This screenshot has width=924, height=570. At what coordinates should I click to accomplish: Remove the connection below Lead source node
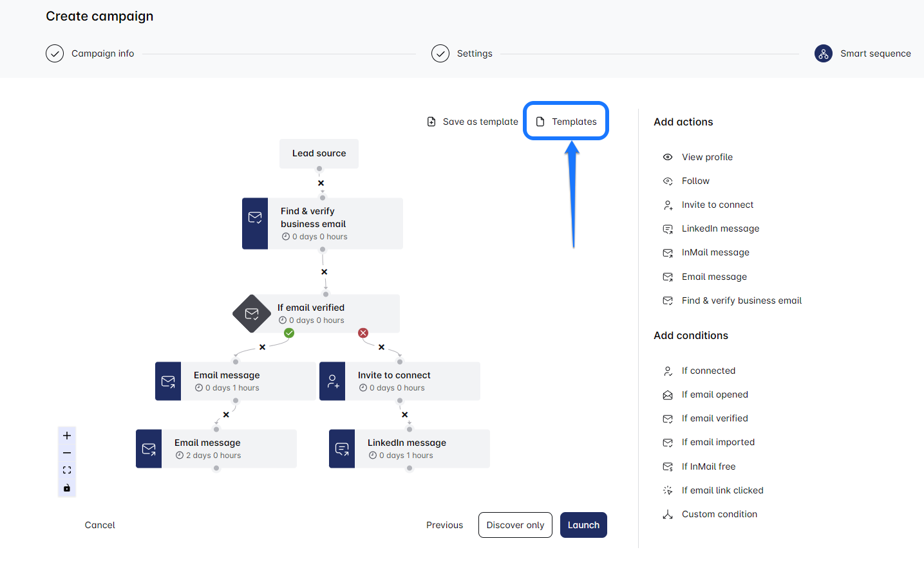coord(321,183)
